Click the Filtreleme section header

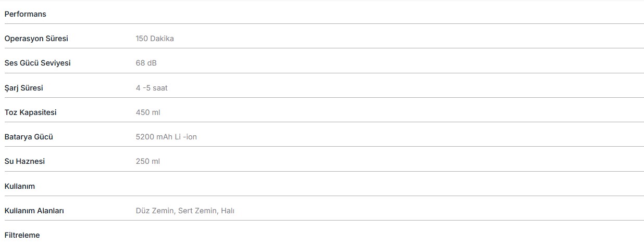click(x=22, y=235)
